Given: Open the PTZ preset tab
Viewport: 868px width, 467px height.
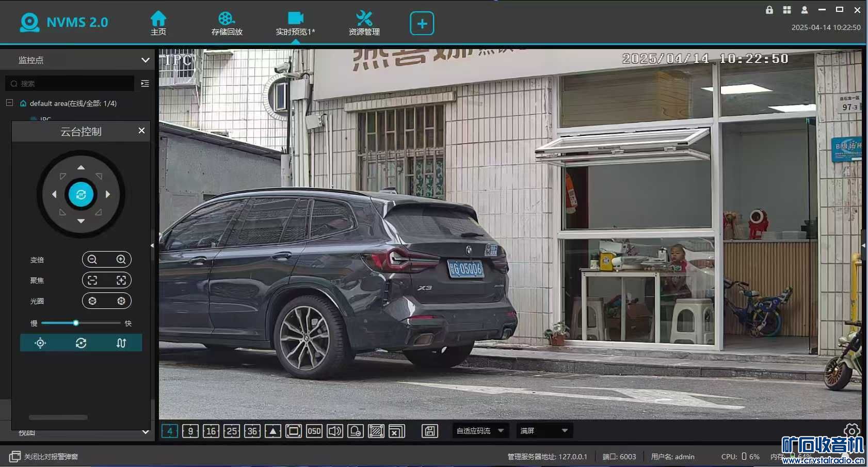Looking at the screenshot, I should 40,343.
